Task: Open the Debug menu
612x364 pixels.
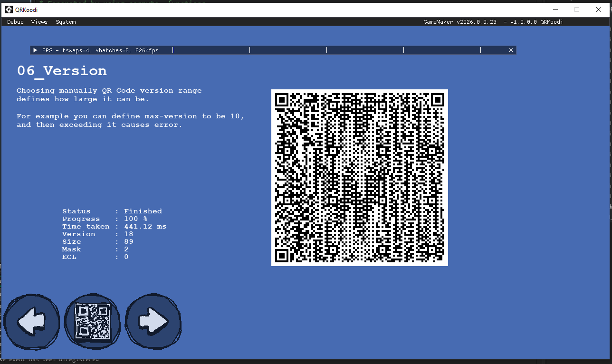Action: pos(15,22)
